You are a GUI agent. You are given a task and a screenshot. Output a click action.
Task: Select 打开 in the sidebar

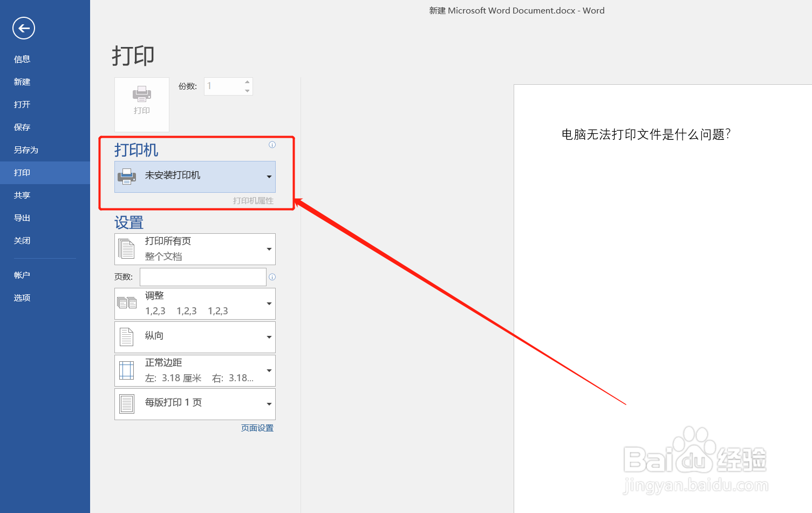coord(45,105)
